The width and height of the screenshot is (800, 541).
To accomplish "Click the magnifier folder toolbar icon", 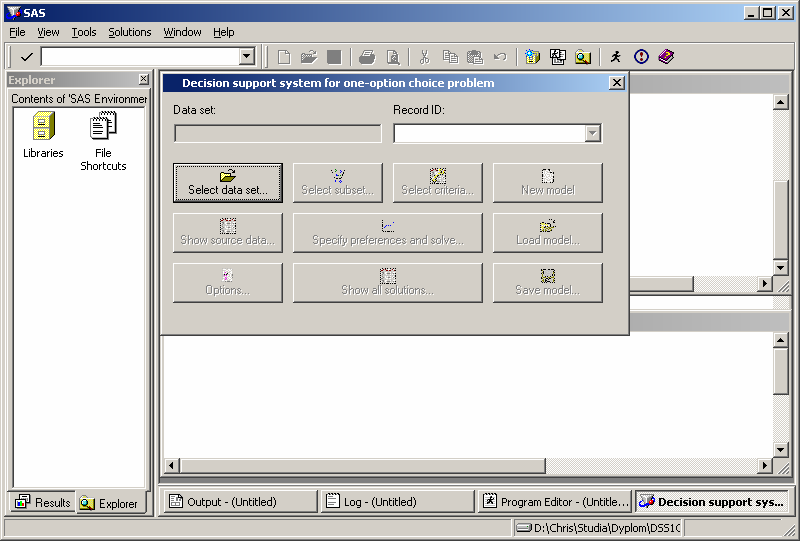I will tap(583, 57).
